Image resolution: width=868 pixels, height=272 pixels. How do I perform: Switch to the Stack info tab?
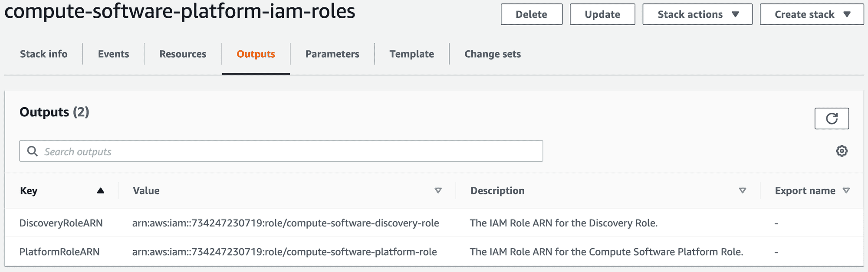click(43, 54)
